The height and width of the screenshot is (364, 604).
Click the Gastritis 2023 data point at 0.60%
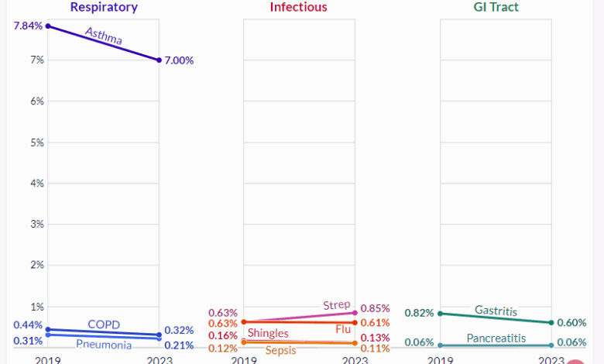[x=551, y=322]
